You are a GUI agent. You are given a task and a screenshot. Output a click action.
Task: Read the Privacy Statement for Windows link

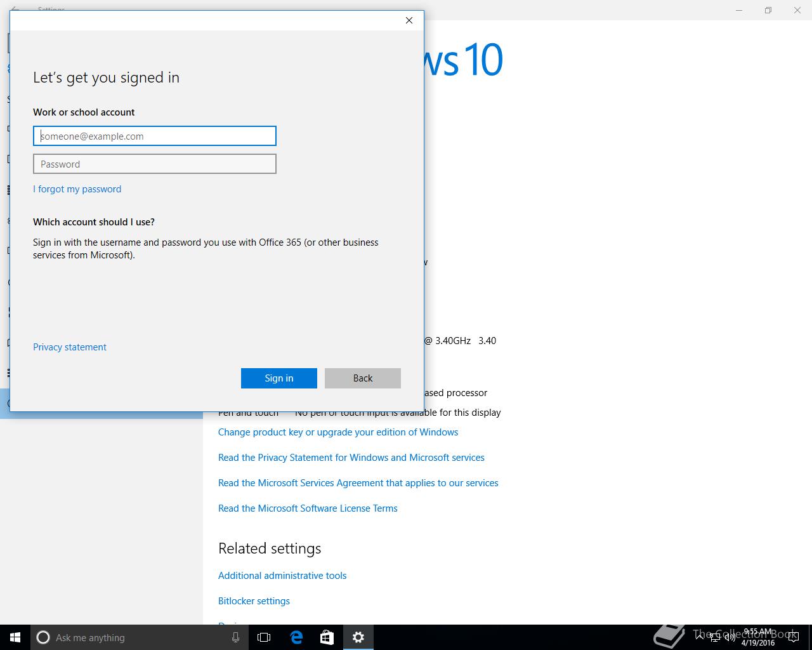point(351,458)
